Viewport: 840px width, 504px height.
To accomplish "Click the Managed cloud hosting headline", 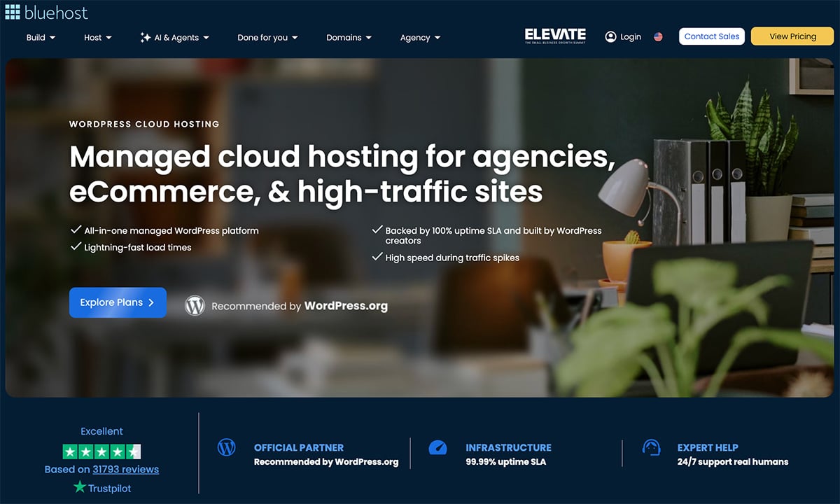I will (342, 174).
